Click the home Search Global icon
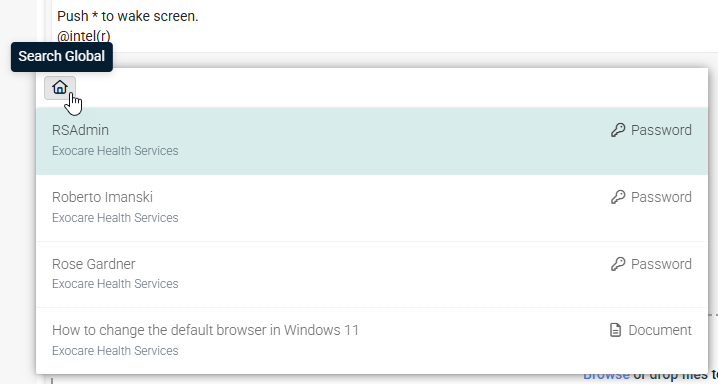718x384 pixels. click(60, 87)
